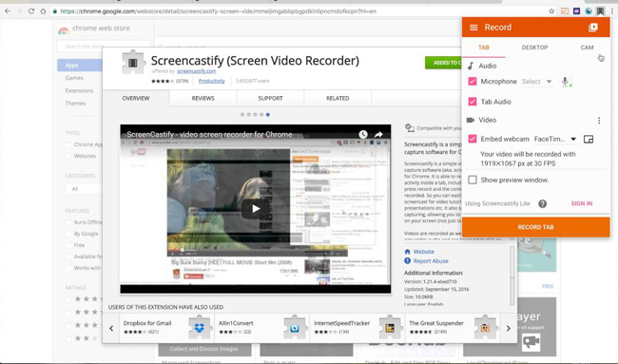Click the InternetSpeedTracker icon
The image size is (618, 364).
coord(390,327)
